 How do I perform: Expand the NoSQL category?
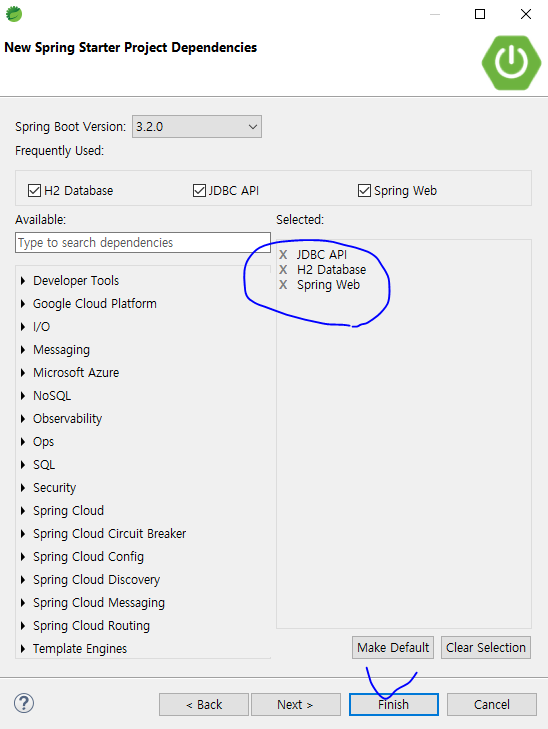pos(23,396)
